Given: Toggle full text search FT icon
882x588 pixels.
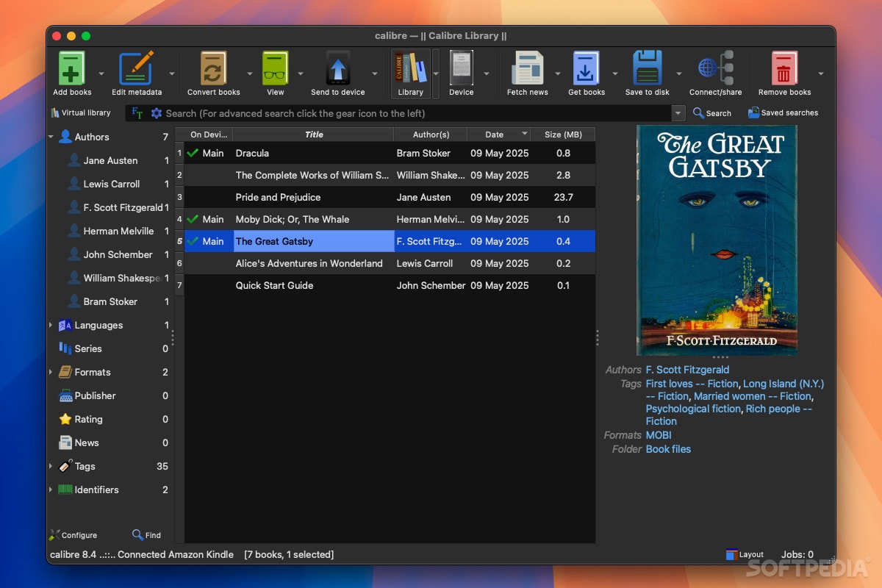Looking at the screenshot, I should click(137, 113).
